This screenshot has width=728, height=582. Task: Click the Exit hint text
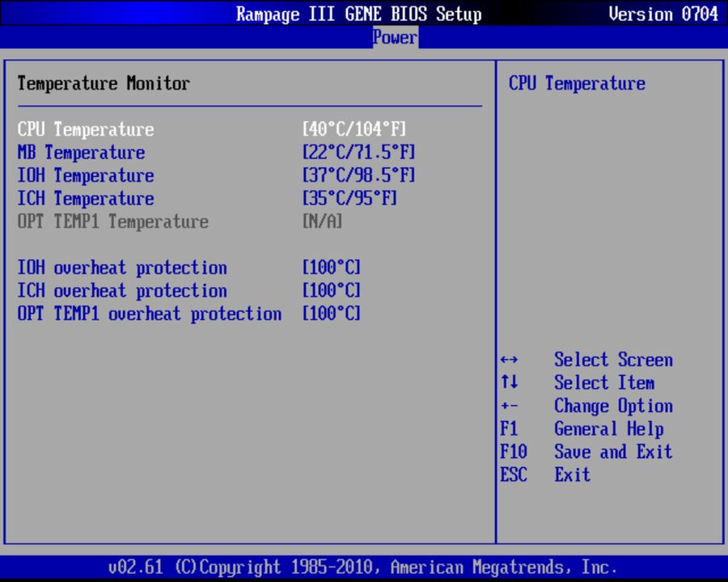[x=573, y=474]
